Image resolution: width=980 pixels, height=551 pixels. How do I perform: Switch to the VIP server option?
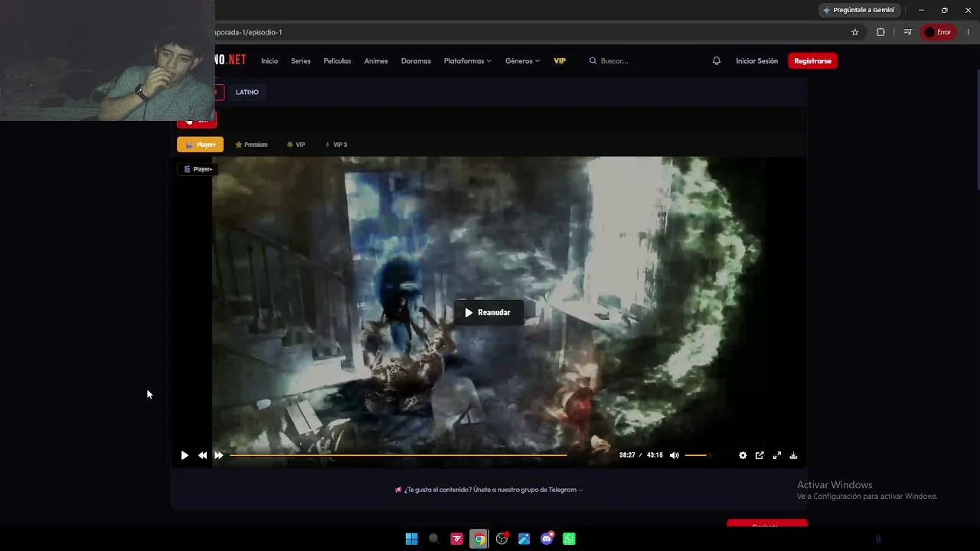[296, 145]
